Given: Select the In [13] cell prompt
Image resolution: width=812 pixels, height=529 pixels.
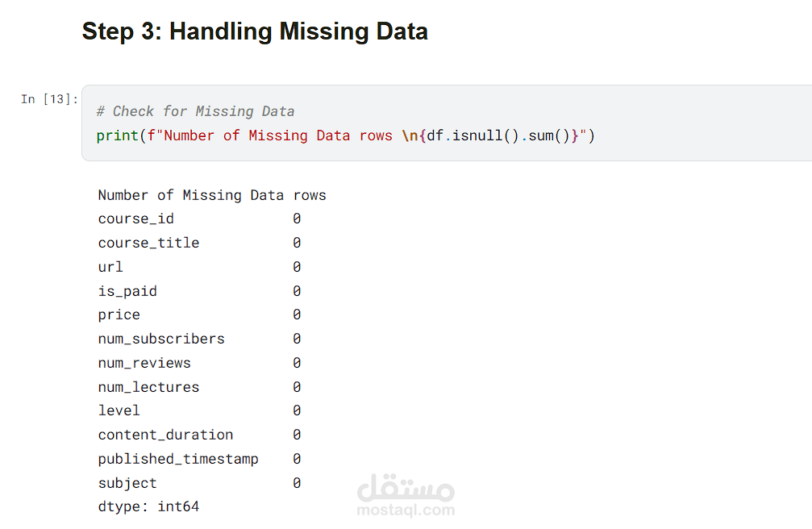Looking at the screenshot, I should click(49, 99).
